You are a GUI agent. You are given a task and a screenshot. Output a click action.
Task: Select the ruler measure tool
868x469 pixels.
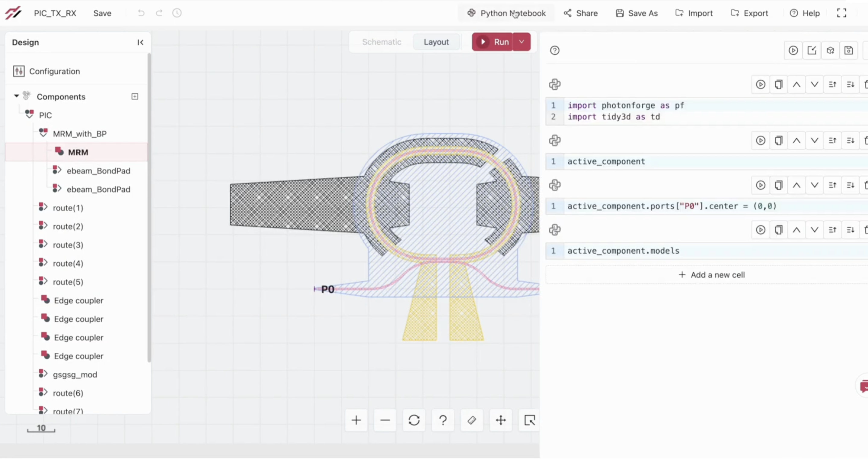(472, 420)
